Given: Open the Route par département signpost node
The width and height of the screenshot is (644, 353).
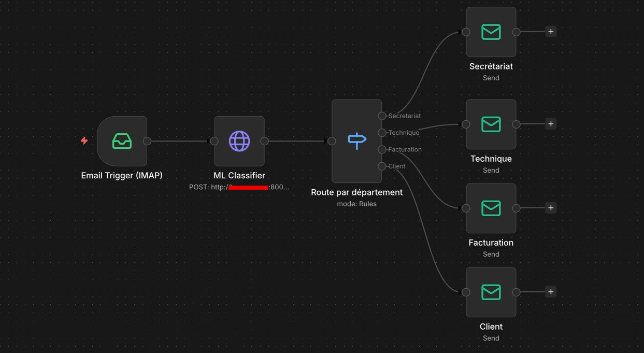Looking at the screenshot, I should coord(357,141).
